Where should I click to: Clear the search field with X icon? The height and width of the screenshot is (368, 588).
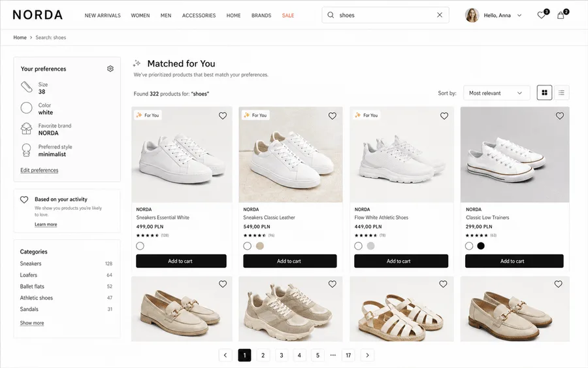(x=440, y=15)
